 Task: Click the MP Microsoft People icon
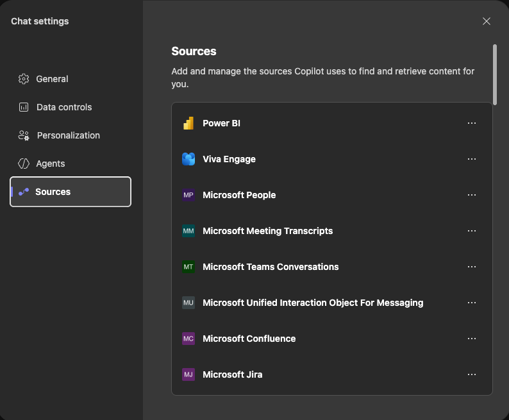point(188,195)
